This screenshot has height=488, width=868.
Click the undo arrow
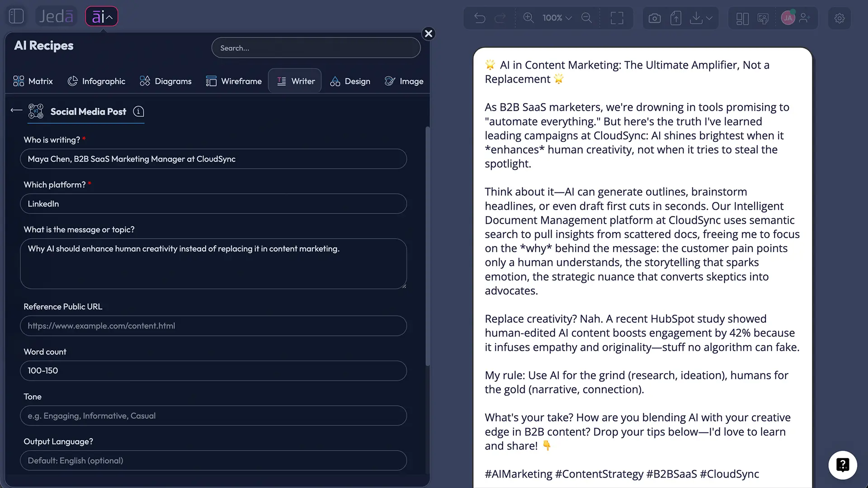[x=480, y=18]
